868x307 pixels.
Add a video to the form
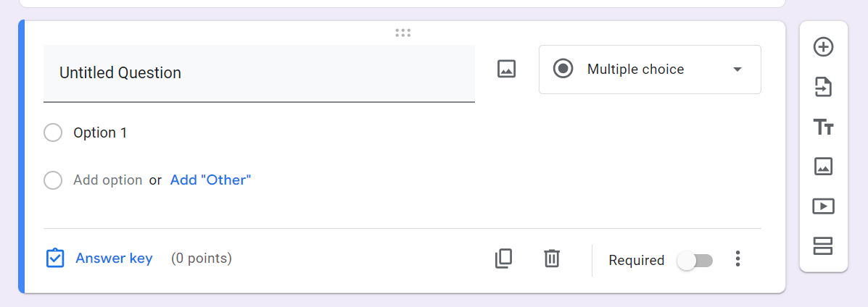(x=823, y=206)
